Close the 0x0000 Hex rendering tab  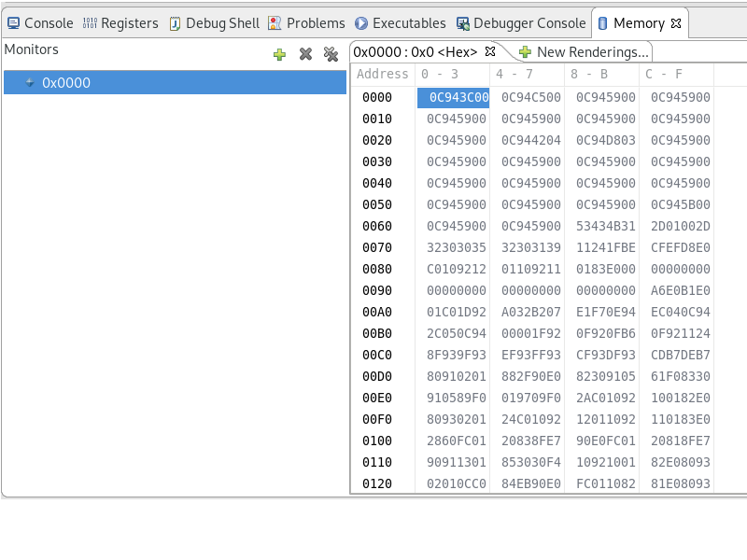pyautogui.click(x=490, y=51)
